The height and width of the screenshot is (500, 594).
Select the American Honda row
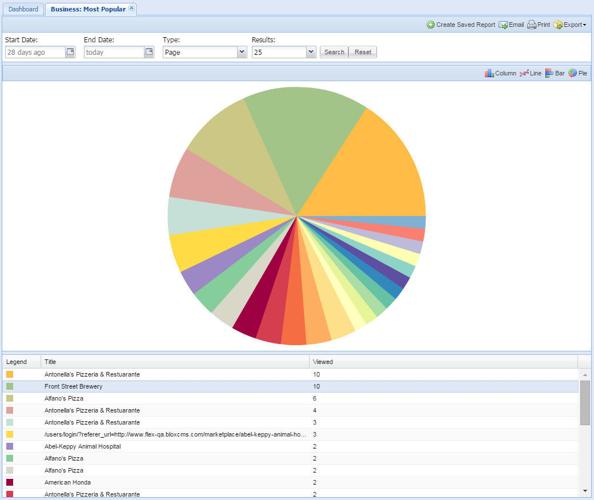291,482
